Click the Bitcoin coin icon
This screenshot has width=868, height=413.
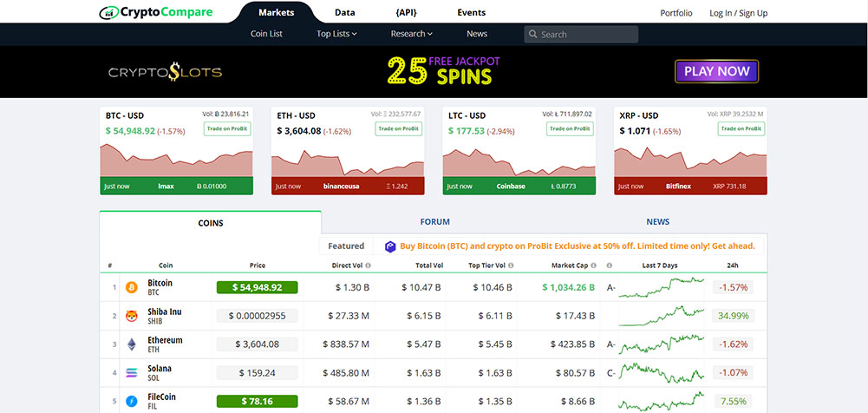click(x=132, y=287)
